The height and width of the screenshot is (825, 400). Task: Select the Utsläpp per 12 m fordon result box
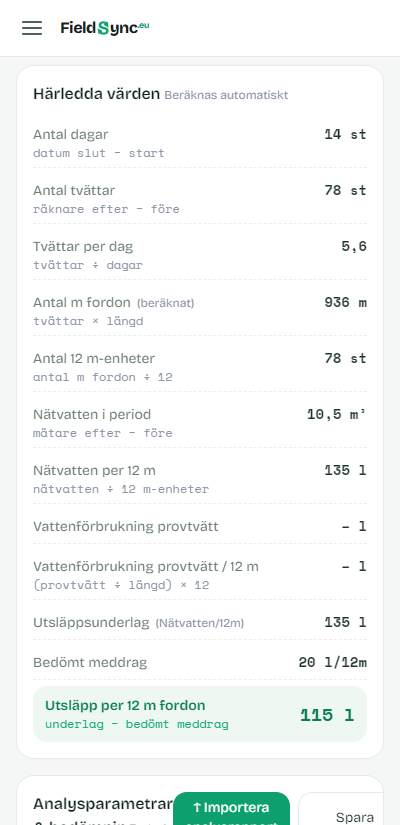coord(200,714)
